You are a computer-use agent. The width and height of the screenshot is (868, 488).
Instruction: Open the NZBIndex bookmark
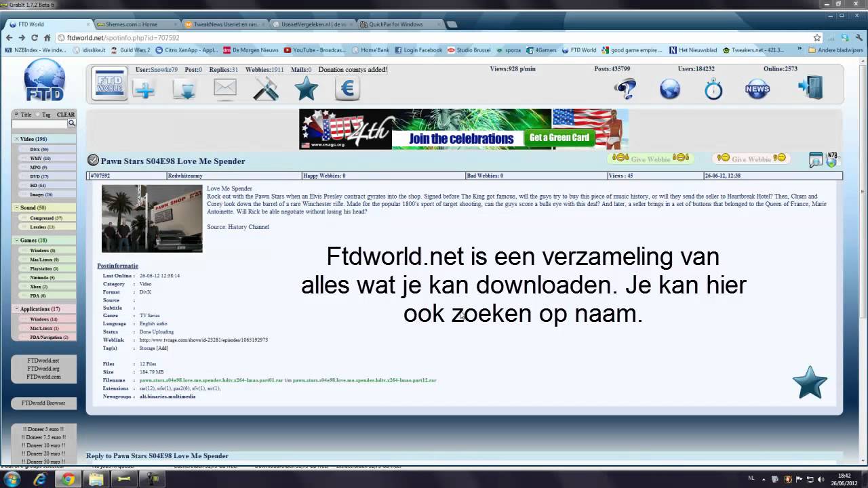[36, 50]
